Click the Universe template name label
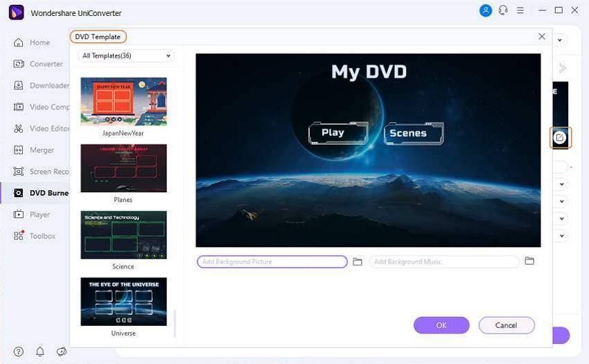589x364 pixels. [x=123, y=334]
